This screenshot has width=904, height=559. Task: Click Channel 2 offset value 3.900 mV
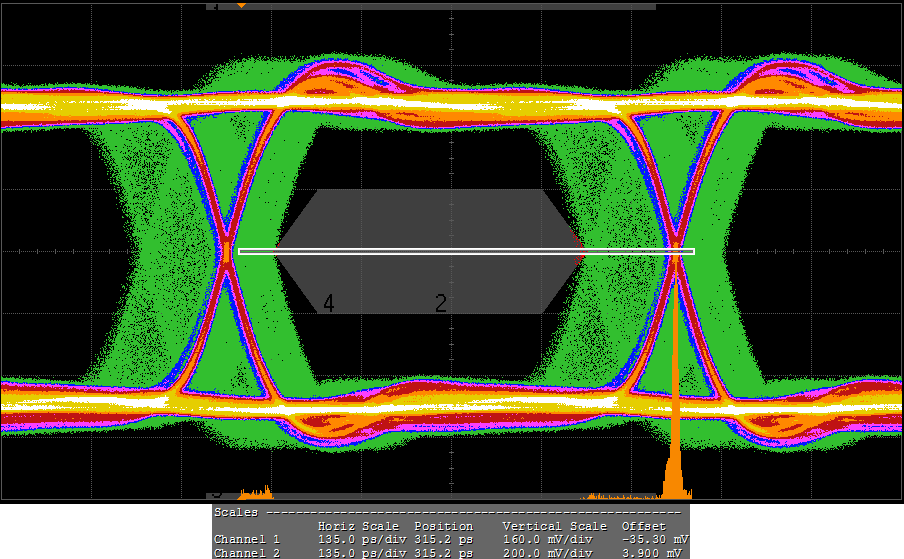tap(656, 553)
